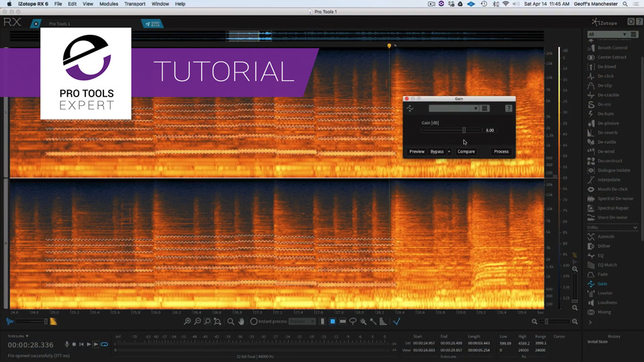The width and height of the screenshot is (644, 362).
Task: Open the Gain preset list menu button
Action: (484, 109)
